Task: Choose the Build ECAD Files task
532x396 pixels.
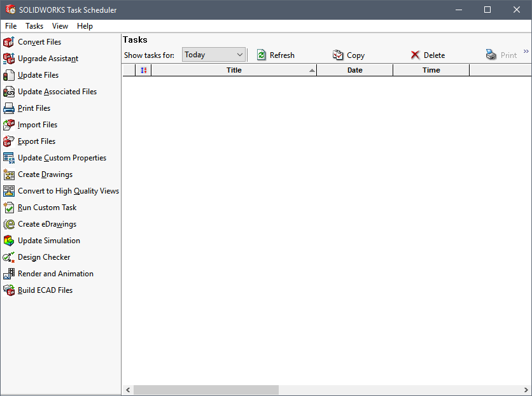Action: click(45, 290)
